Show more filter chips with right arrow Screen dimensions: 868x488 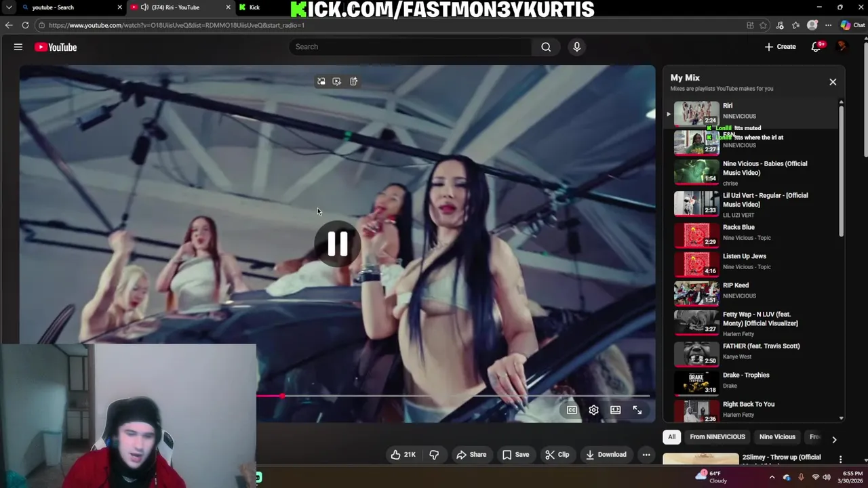click(834, 439)
